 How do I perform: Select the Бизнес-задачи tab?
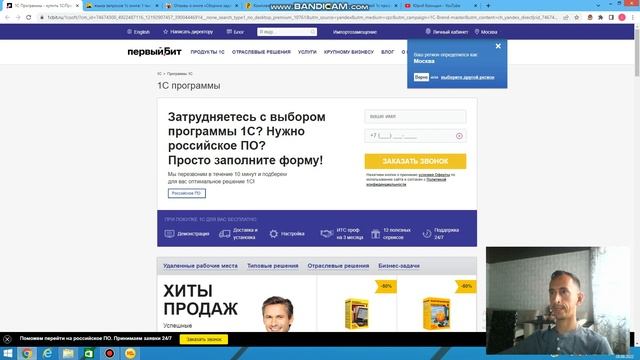click(x=399, y=266)
